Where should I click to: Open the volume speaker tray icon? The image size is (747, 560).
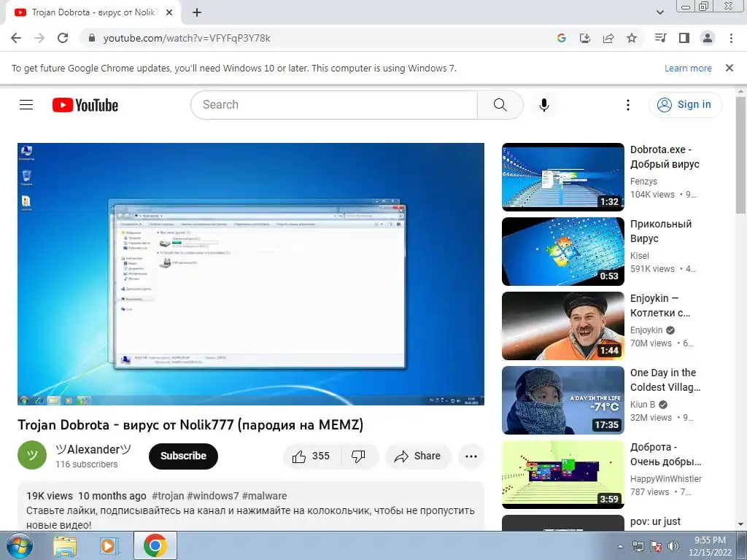coord(673,546)
